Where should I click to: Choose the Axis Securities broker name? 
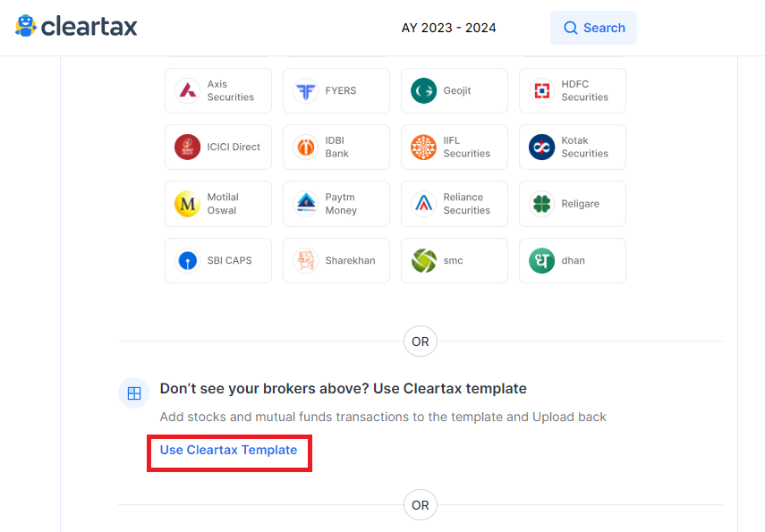(x=230, y=90)
